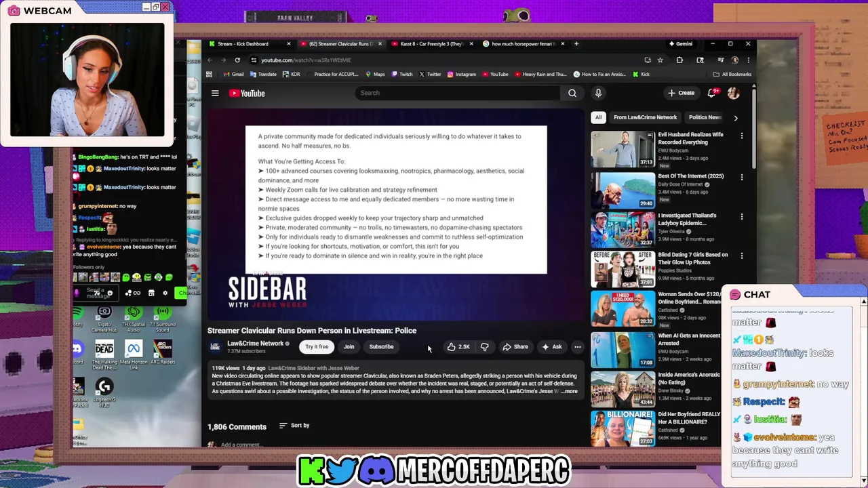
Task: Open options for the Best Of The Internet video
Action: pos(742,178)
